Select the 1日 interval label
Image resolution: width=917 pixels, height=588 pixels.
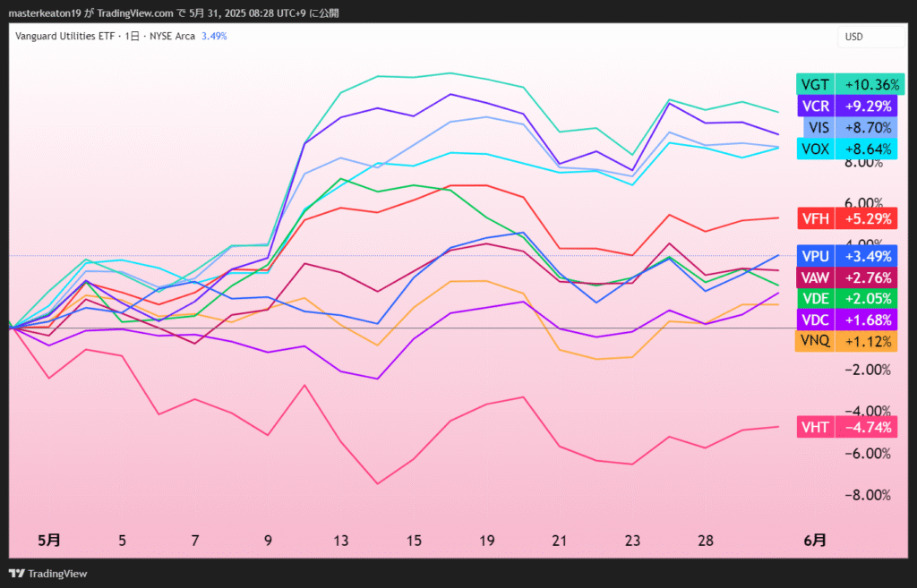[x=132, y=36]
